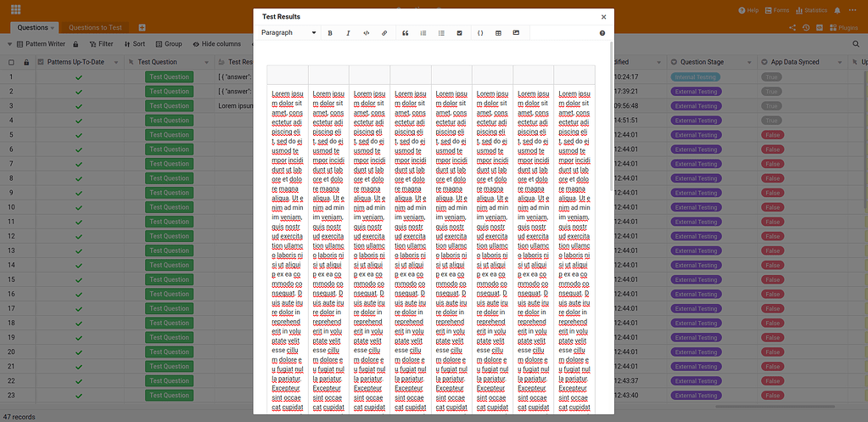Expand the views list arrow before Pattern Writer
This screenshot has width=868, height=422.
point(9,44)
